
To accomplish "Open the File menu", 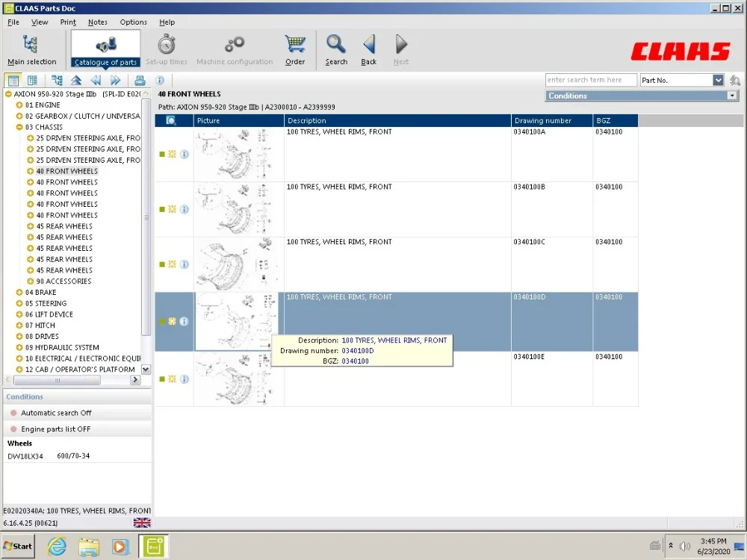I will 13,22.
